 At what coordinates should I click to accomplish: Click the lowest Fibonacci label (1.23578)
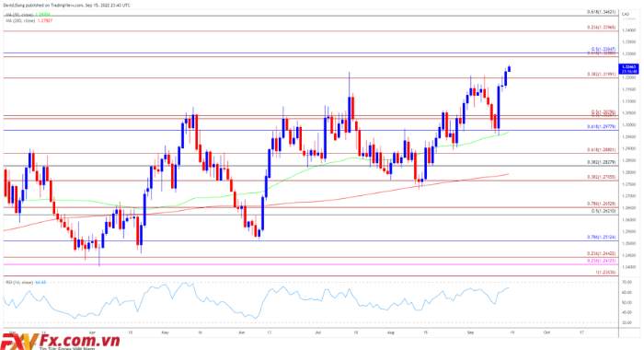[606, 273]
